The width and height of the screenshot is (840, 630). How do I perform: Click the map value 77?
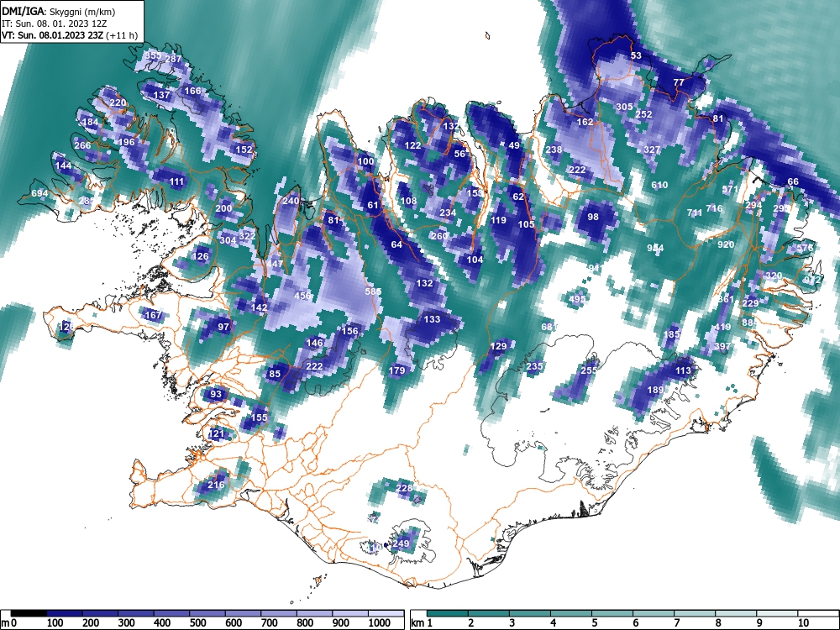click(x=679, y=82)
